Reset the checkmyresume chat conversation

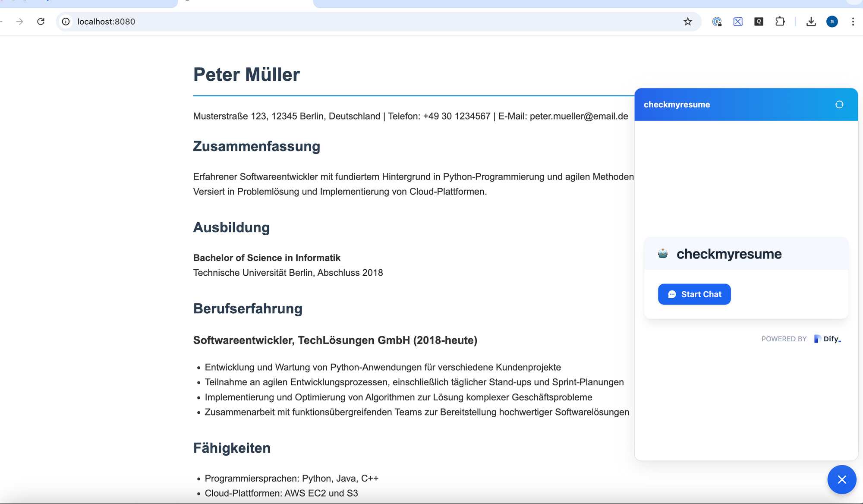tap(839, 104)
